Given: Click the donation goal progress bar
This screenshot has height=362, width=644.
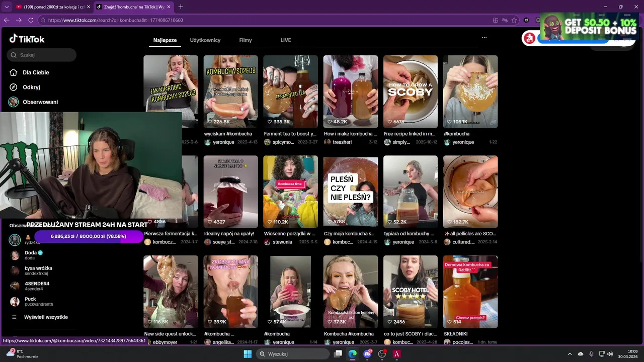Looking at the screenshot, I should click(89, 236).
